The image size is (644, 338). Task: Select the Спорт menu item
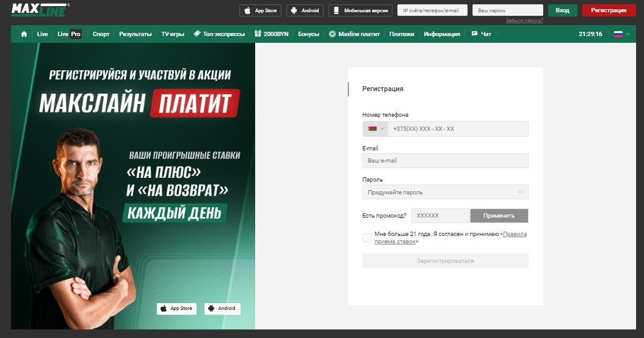101,34
